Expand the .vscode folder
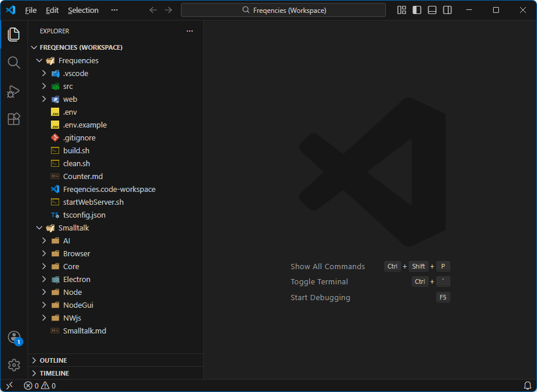Viewport: 537px width, 392px height. 44,73
